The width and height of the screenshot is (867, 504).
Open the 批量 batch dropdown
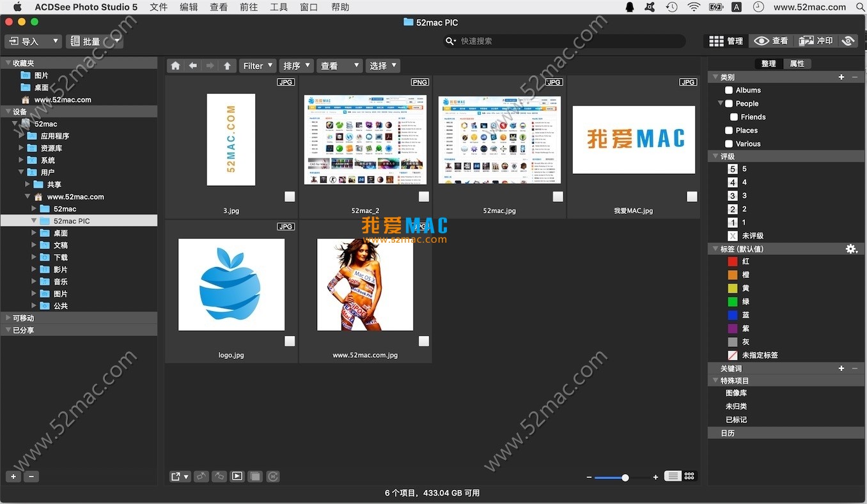pyautogui.click(x=95, y=42)
